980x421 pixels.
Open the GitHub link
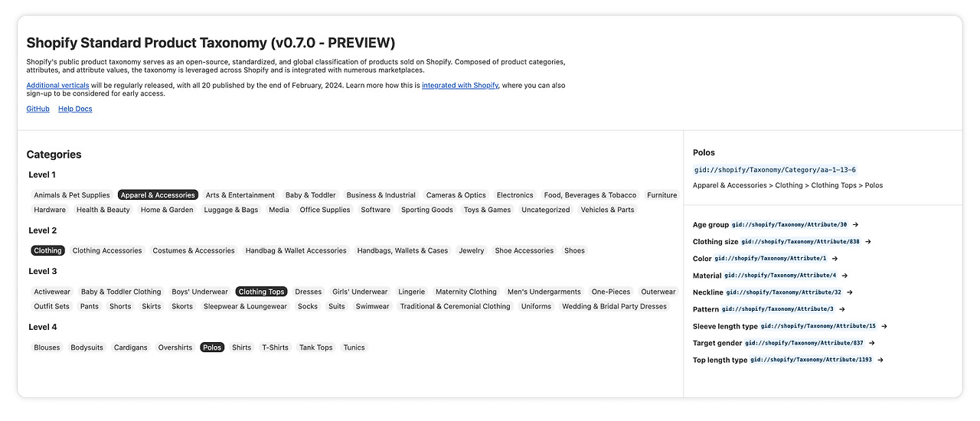pyautogui.click(x=38, y=109)
